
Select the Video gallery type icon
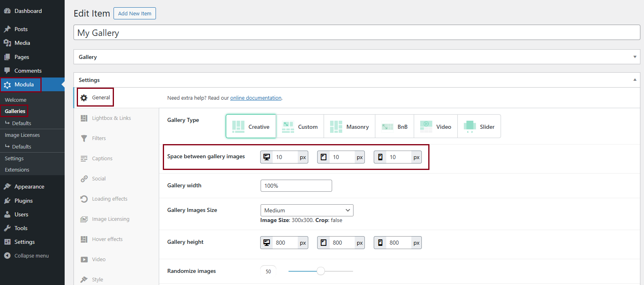pos(426,127)
